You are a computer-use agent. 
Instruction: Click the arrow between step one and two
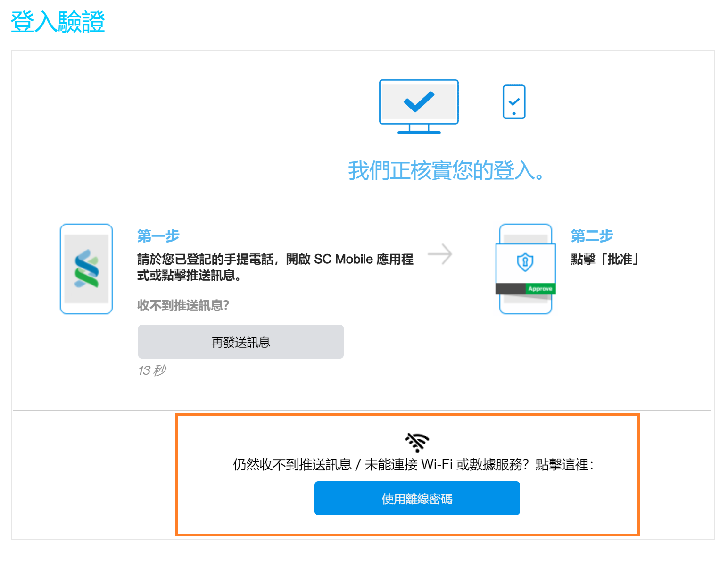(x=440, y=254)
